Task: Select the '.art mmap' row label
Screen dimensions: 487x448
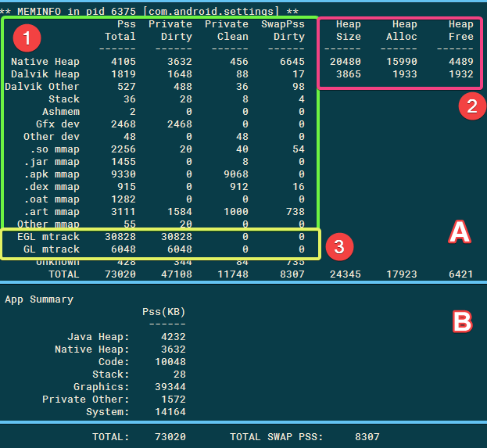Action: (52, 212)
